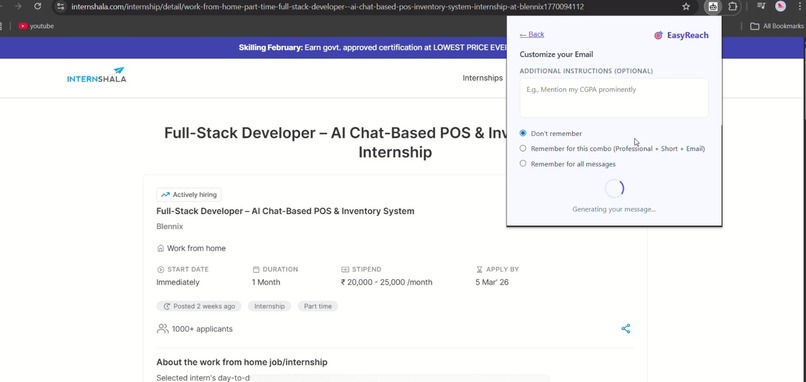Bookmark this page with the star icon
Viewport: 806px width, 382px height.
686,7
